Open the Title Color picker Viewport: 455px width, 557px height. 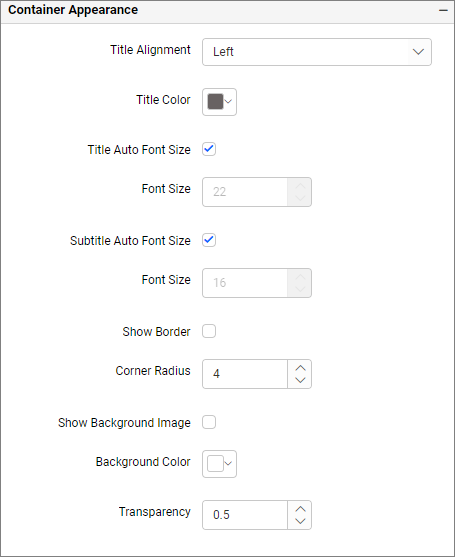[219, 102]
